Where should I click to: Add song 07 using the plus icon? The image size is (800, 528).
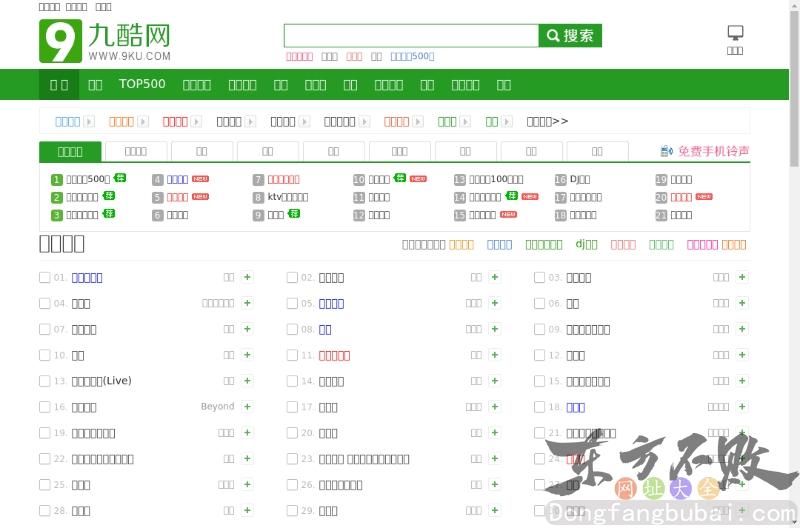click(247, 329)
